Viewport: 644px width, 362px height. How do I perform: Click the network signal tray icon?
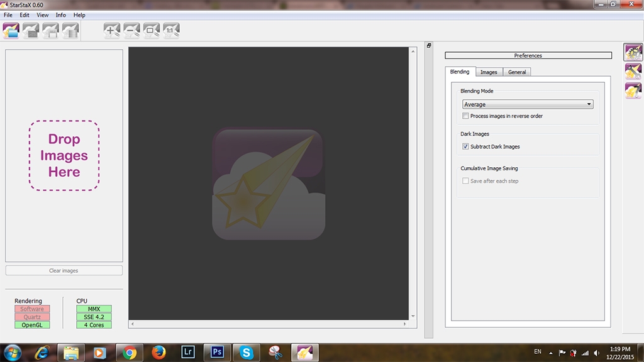(x=585, y=353)
